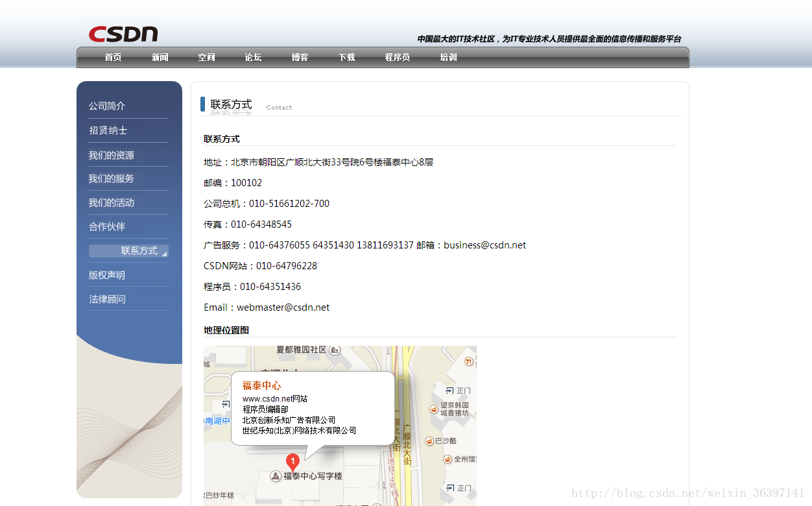Open 培训 in the top navigation
Viewport: 812px width, 506px height.
pyautogui.click(x=449, y=57)
